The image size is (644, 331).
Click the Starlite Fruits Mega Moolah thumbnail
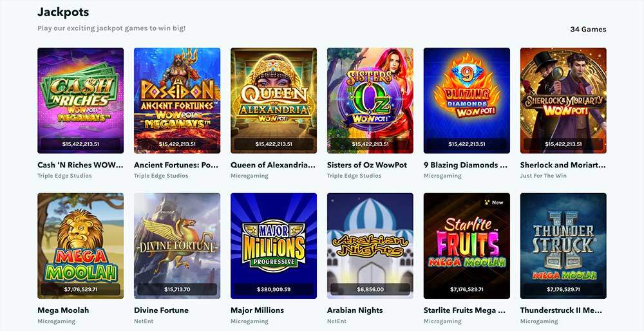[x=466, y=245]
